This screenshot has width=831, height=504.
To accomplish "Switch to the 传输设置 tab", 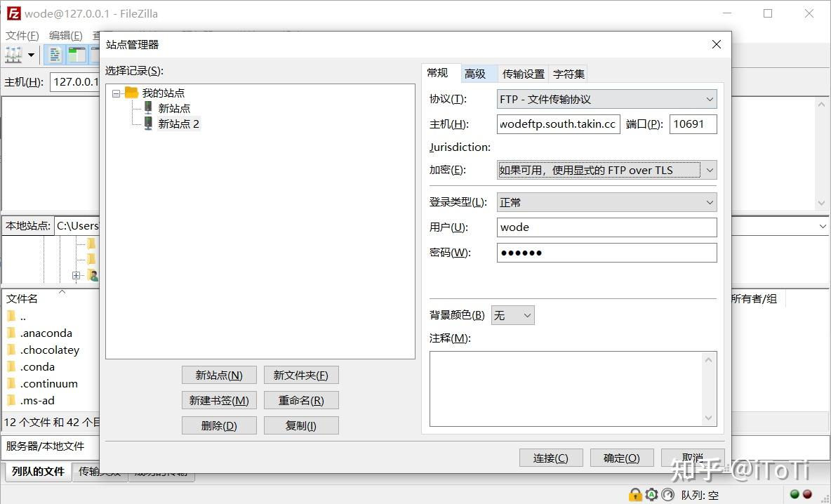I will 524,74.
